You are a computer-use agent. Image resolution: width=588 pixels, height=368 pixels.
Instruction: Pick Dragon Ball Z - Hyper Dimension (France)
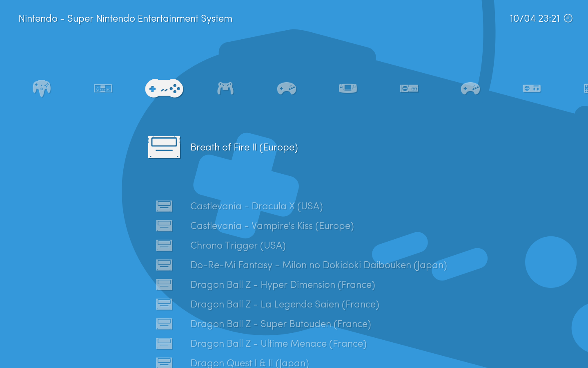(x=283, y=285)
